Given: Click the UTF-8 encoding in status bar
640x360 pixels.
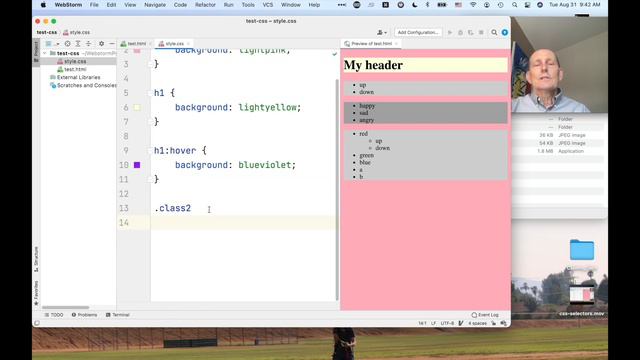Looking at the screenshot, I should 447,323.
